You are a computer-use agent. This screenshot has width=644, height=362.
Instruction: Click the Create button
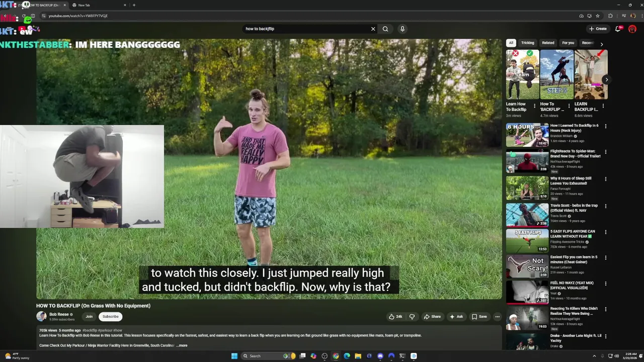coord(598,29)
